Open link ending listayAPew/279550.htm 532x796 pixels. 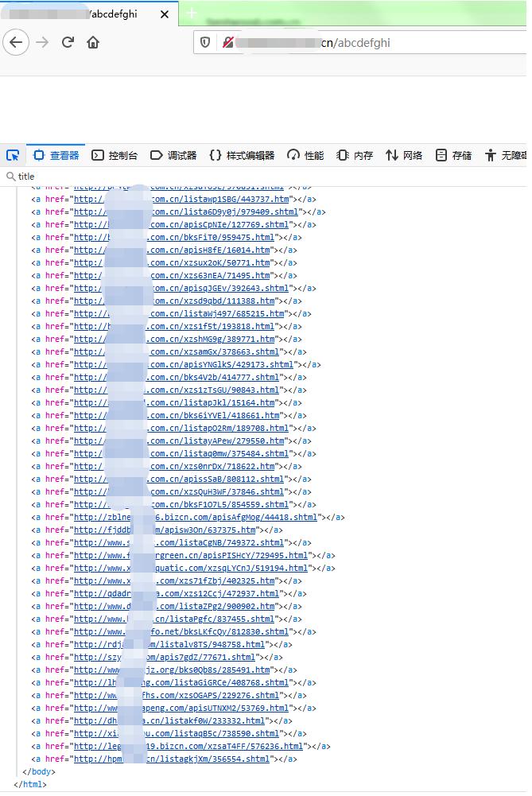(179, 441)
